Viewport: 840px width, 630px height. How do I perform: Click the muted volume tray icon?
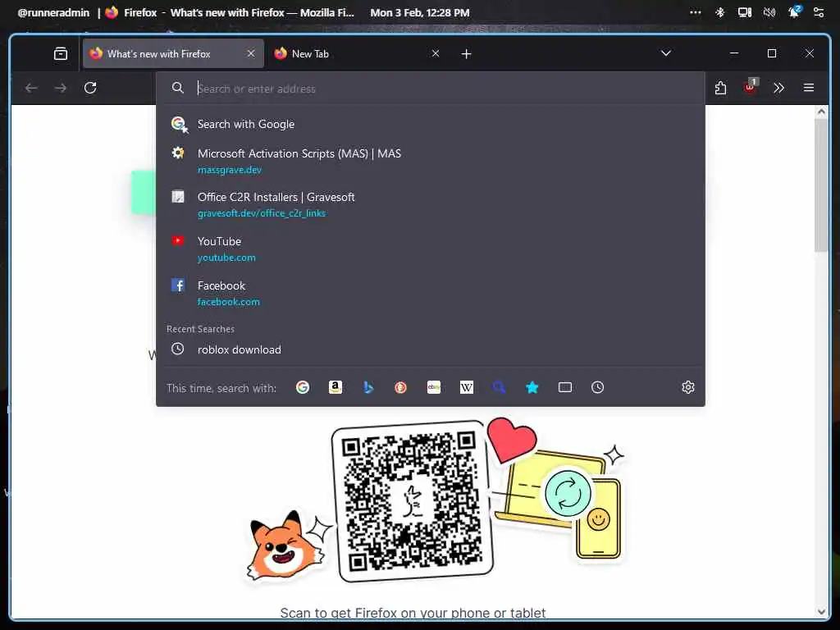pos(769,12)
